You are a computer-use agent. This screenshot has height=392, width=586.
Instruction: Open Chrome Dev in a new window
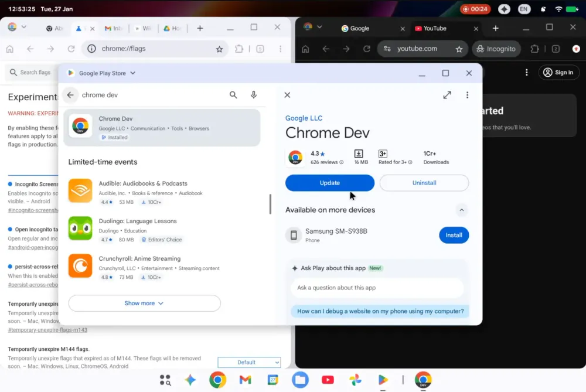(x=447, y=94)
